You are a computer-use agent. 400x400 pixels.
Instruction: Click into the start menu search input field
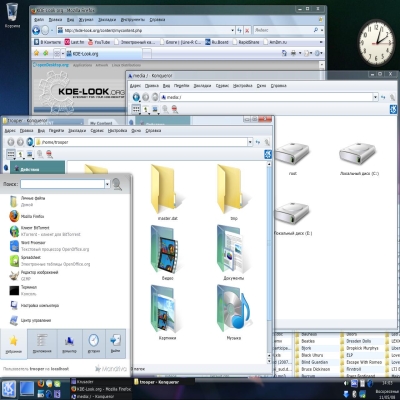(62, 184)
